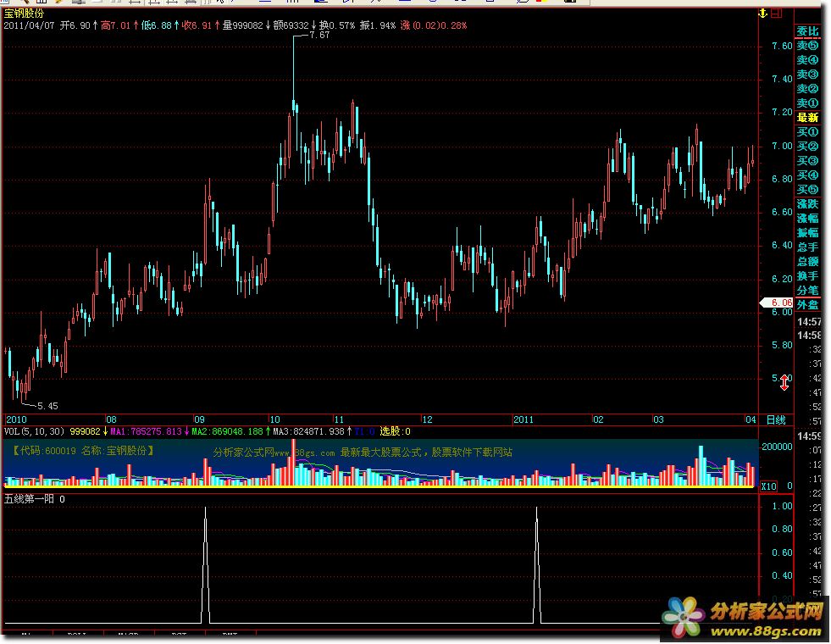Select the 卖③ row in quote panel
The height and width of the screenshot is (644, 831).
click(x=807, y=75)
